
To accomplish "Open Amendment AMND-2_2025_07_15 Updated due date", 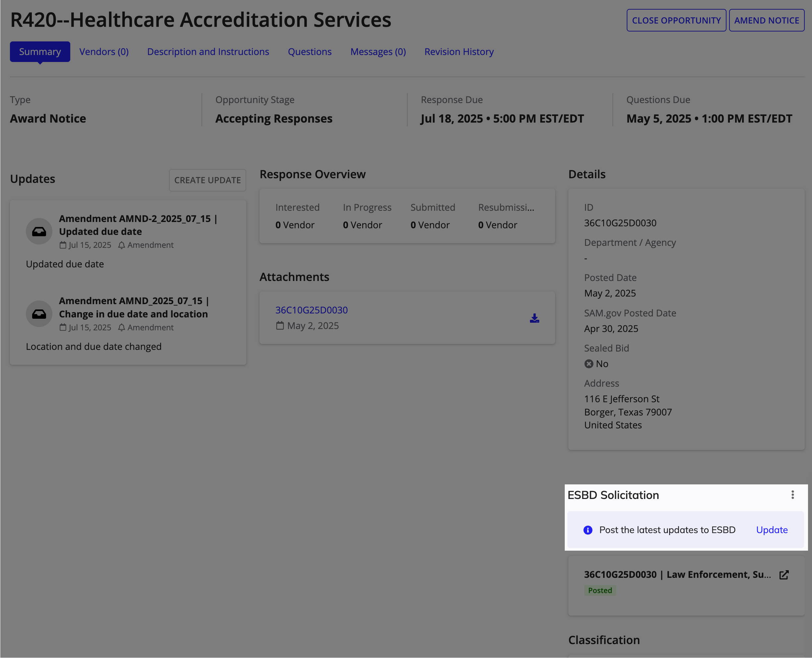I will [138, 225].
